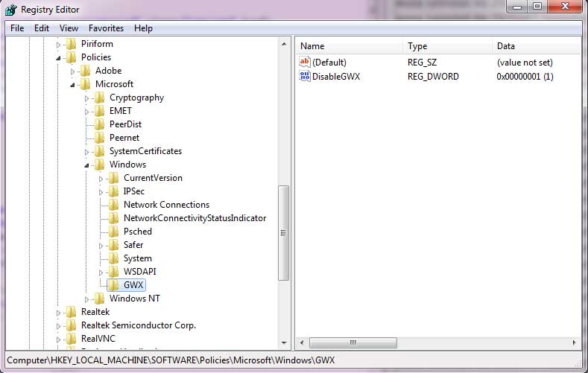The width and height of the screenshot is (588, 373).
Task: Click the Microsoft folder icon
Action: pos(86,84)
